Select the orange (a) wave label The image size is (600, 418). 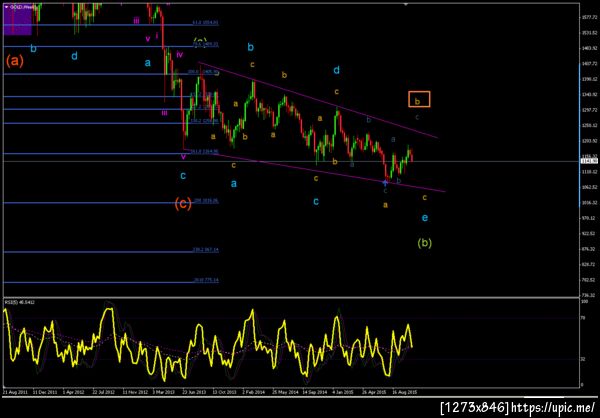pos(15,61)
